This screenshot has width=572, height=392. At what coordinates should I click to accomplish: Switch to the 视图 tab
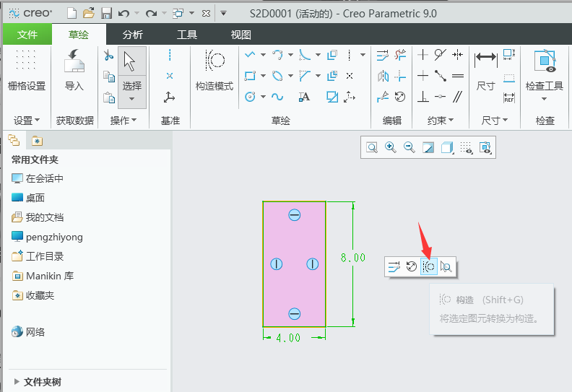pos(240,35)
